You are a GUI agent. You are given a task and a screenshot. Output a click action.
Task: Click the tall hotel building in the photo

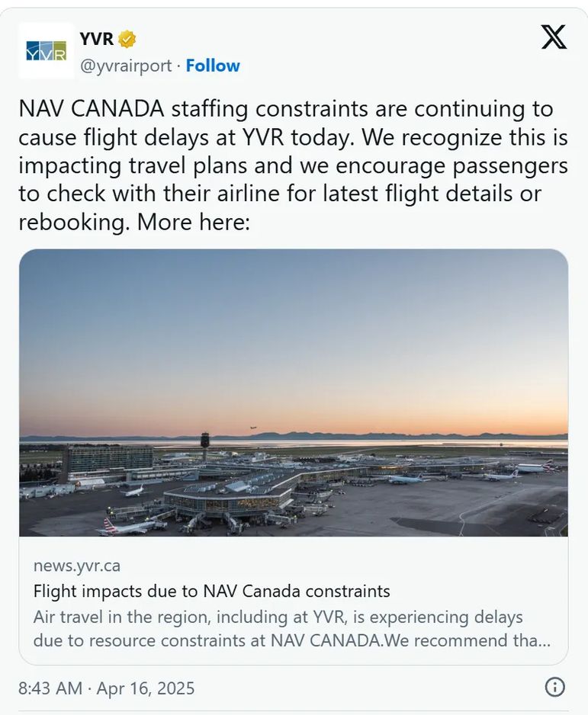pyautogui.click(x=107, y=460)
